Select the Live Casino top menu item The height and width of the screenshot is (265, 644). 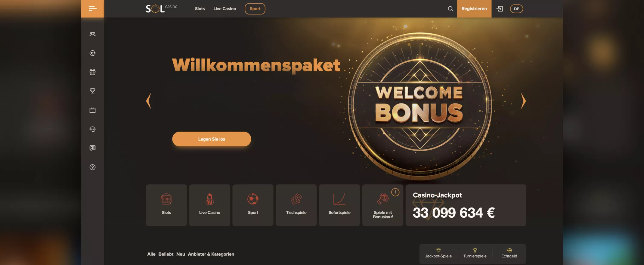(224, 9)
